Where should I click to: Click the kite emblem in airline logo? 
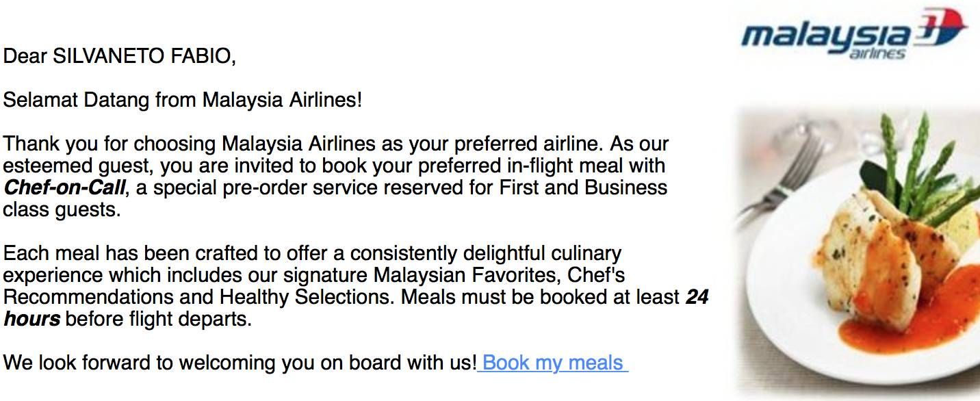pos(942,27)
